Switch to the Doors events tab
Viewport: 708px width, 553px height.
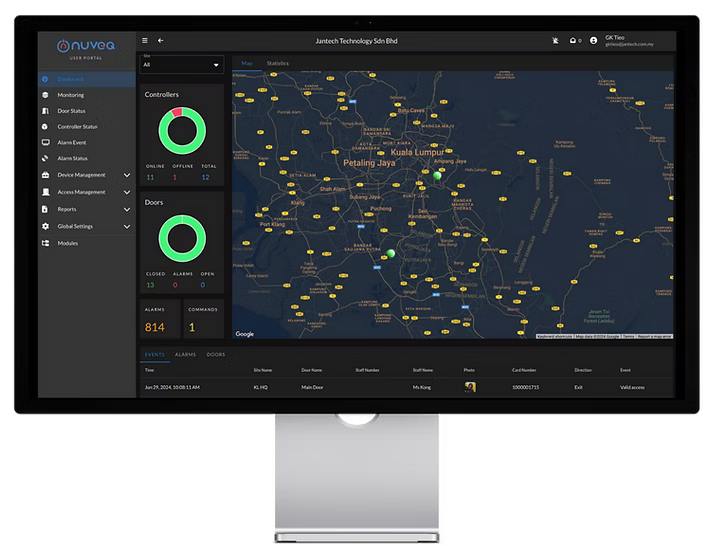[x=216, y=355]
